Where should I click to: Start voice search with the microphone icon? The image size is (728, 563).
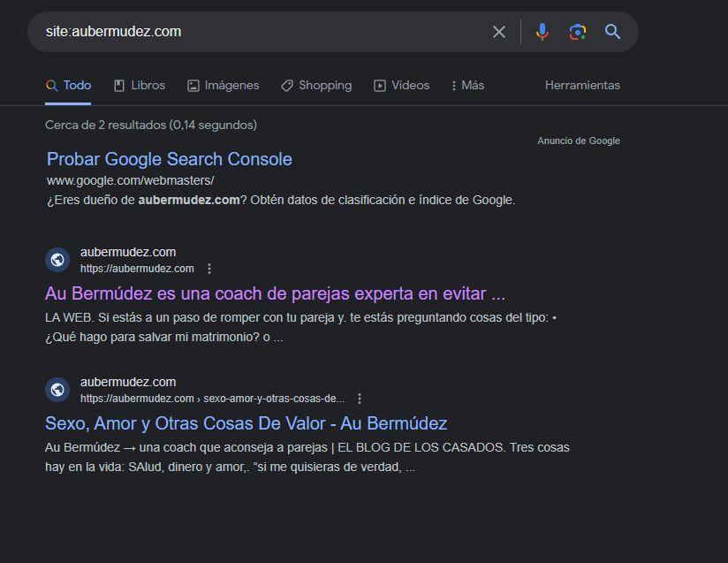[x=542, y=32]
